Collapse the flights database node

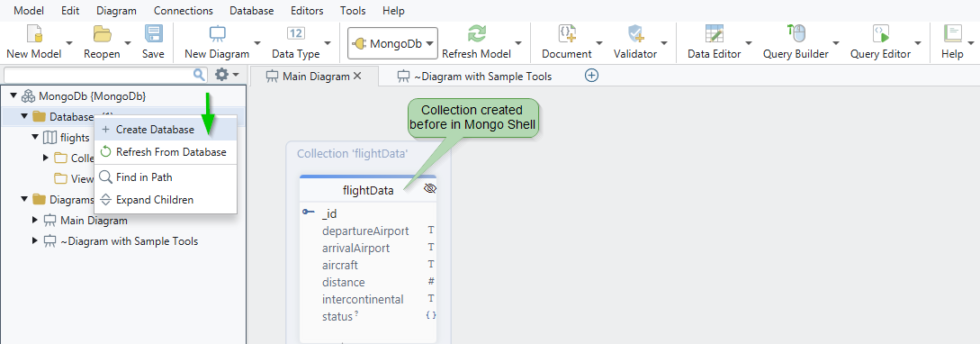pyautogui.click(x=35, y=137)
